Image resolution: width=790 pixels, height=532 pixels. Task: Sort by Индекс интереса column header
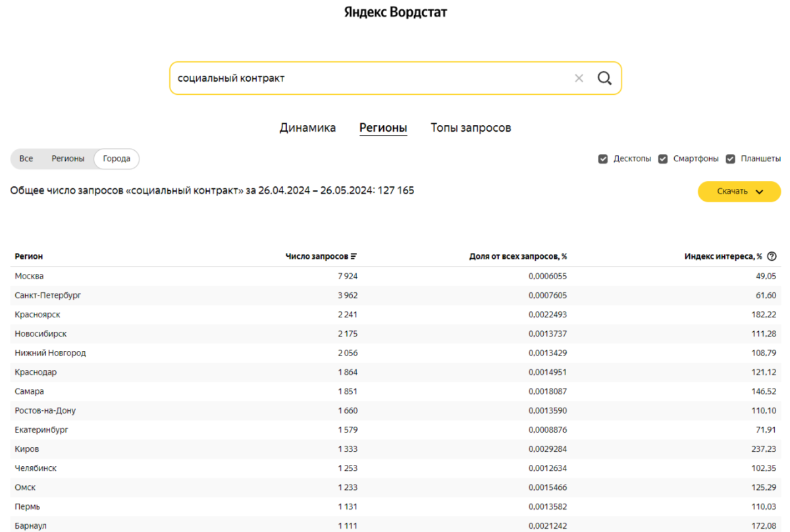723,257
